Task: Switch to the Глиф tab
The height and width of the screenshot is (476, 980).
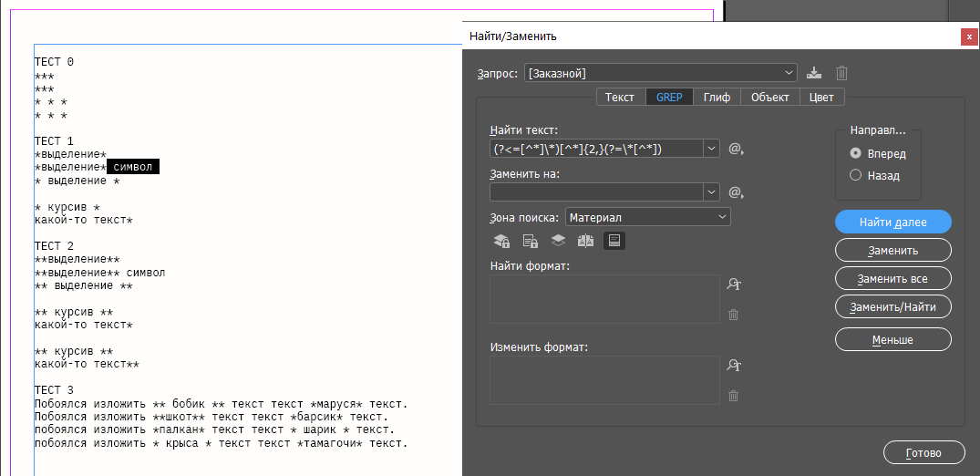Action: pos(717,98)
